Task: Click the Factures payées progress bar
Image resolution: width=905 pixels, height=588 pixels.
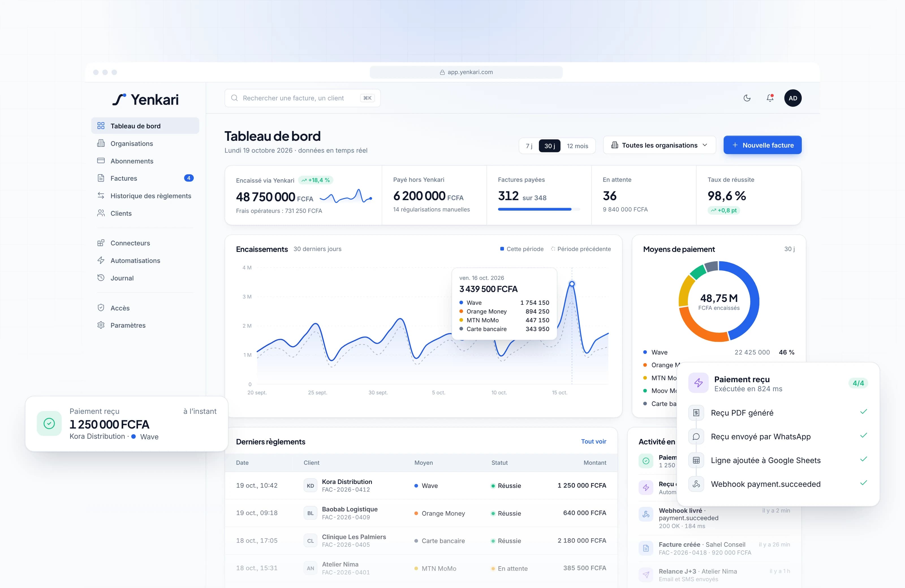Action: pyautogui.click(x=539, y=209)
